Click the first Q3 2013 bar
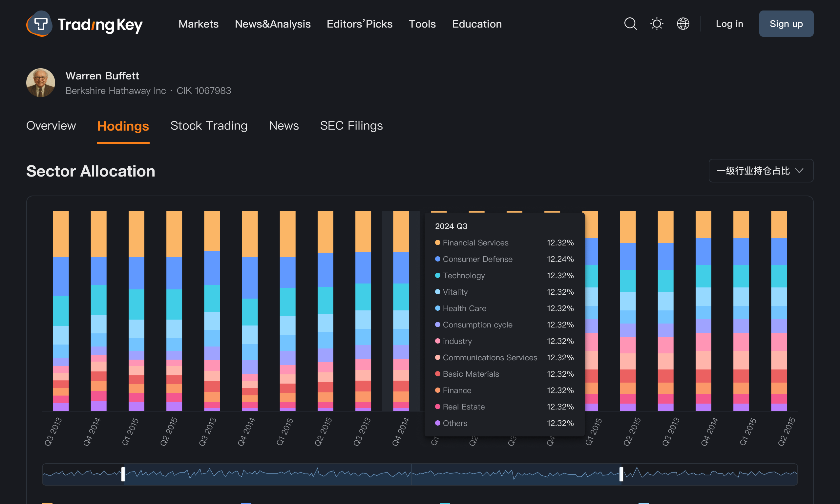The height and width of the screenshot is (504, 840). [x=61, y=311]
